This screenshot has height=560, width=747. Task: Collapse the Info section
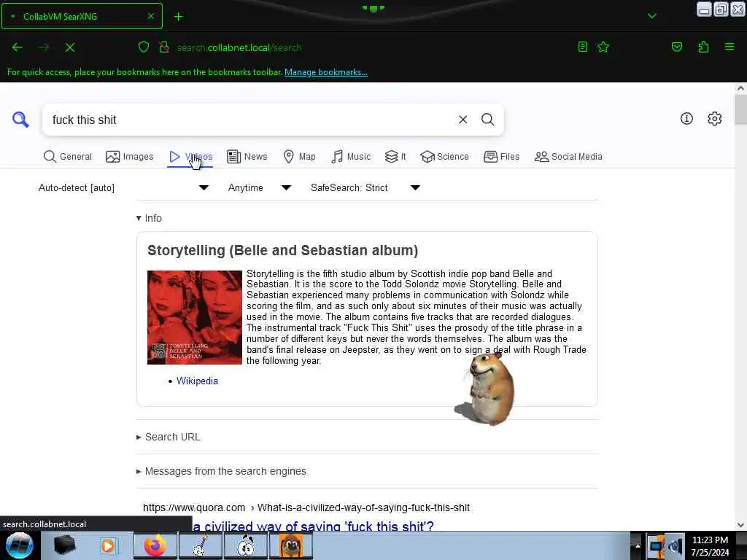[149, 218]
